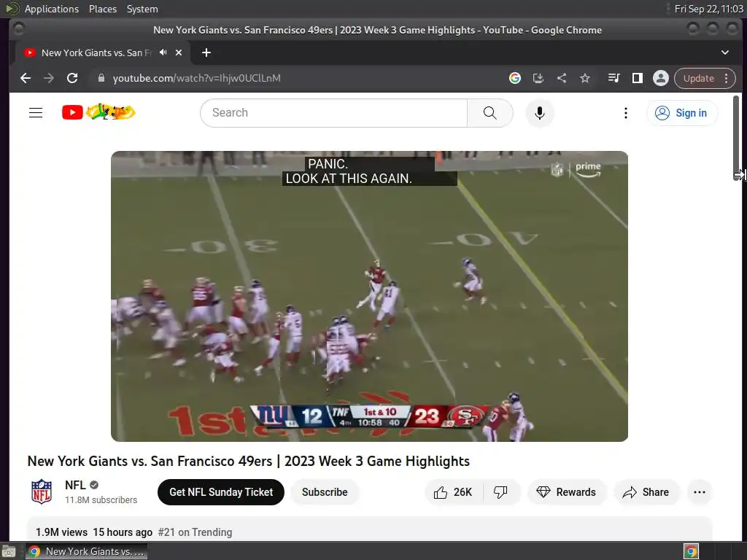This screenshot has height=560, width=747.
Task: Click the browser forward arrow
Action: pos(49,78)
